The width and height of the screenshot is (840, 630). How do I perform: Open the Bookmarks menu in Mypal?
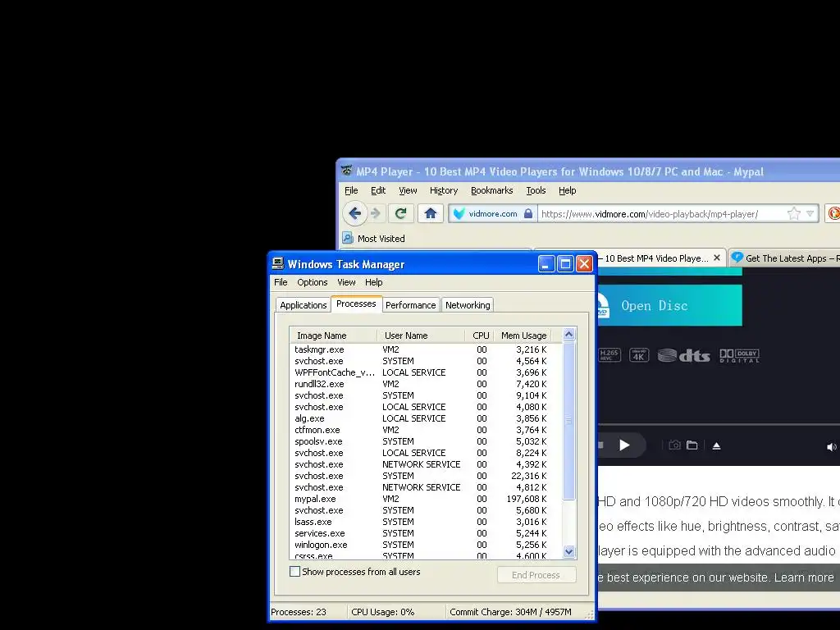(492, 190)
